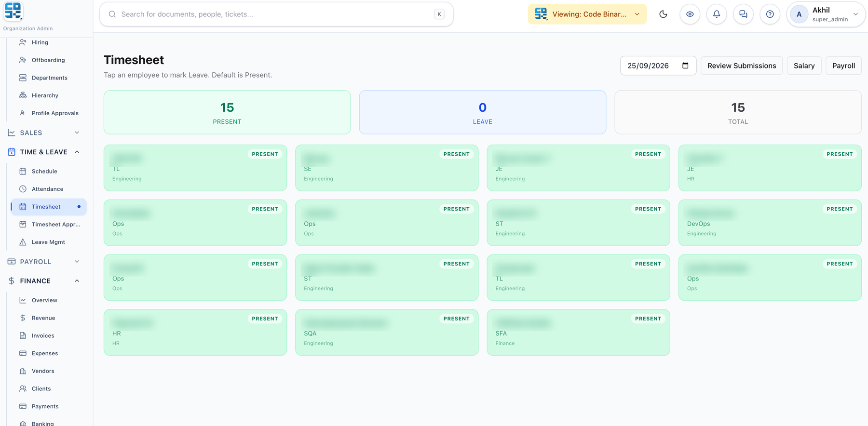The height and width of the screenshot is (426, 868).
Task: Click the 25/09/2026 date field
Action: (x=658, y=66)
